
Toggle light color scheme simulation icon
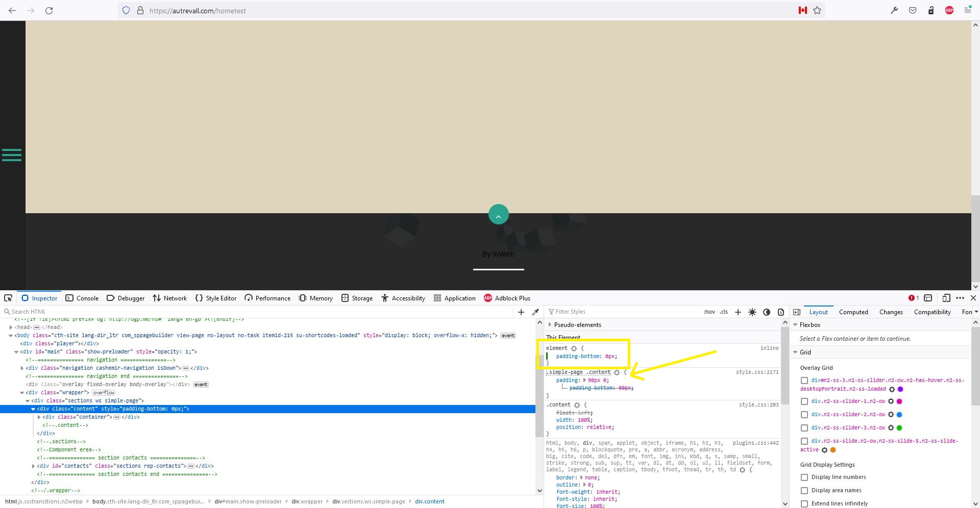[752, 312]
